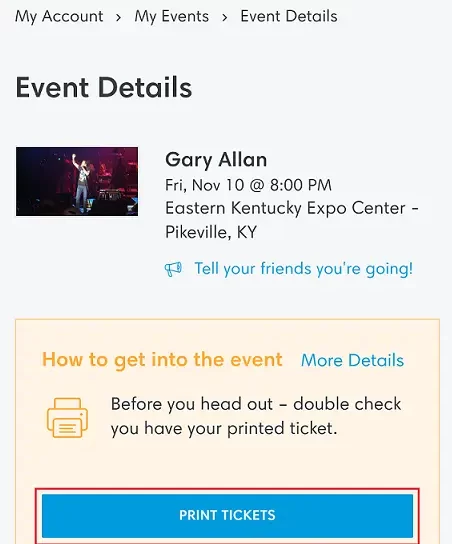Click the megaphone share icon

pyautogui.click(x=173, y=269)
